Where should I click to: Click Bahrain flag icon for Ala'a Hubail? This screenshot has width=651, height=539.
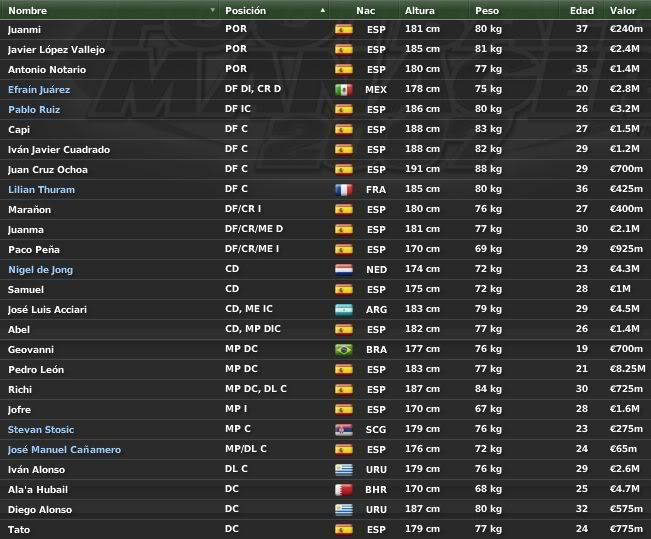344,490
